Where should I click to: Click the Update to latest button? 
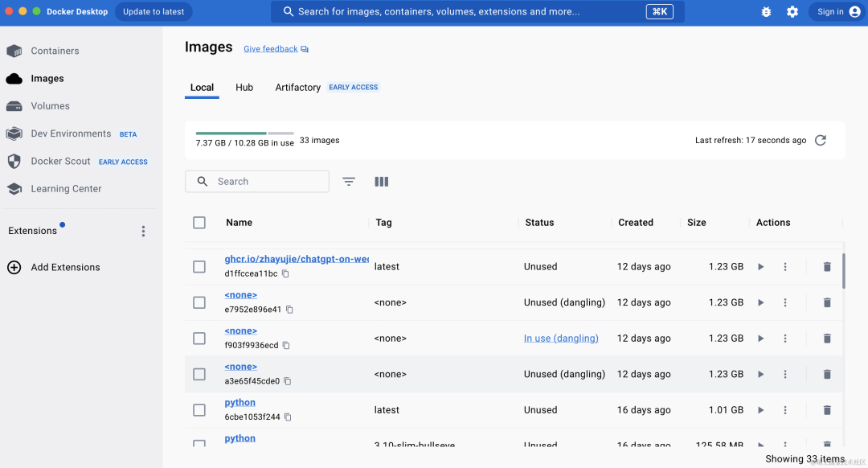coord(154,11)
